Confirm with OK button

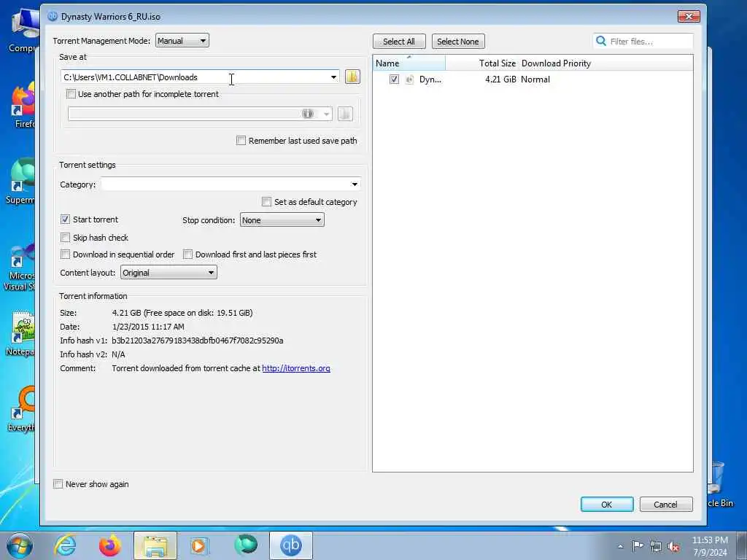[x=606, y=505]
